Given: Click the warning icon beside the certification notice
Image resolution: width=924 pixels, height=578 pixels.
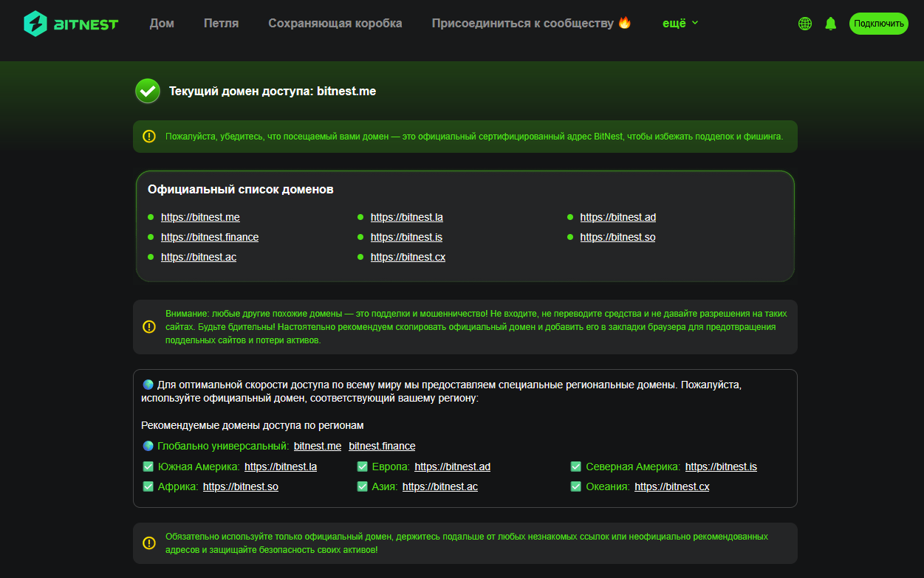Looking at the screenshot, I should (x=148, y=137).
